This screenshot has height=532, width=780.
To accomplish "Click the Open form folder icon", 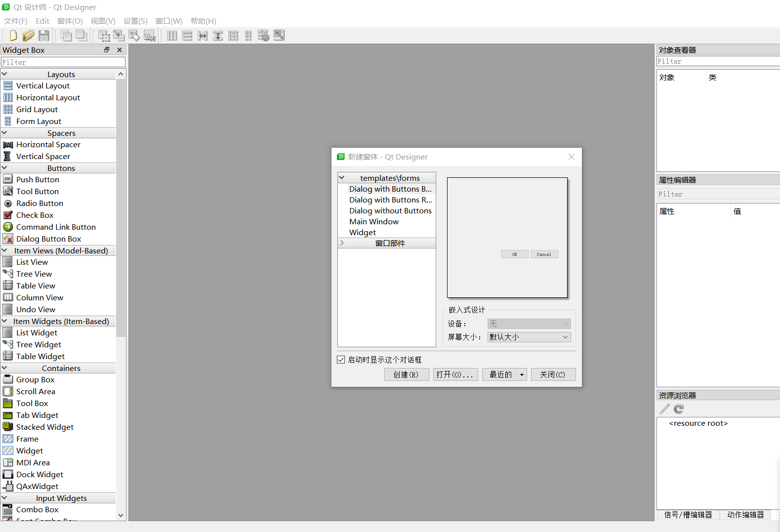I will point(29,36).
